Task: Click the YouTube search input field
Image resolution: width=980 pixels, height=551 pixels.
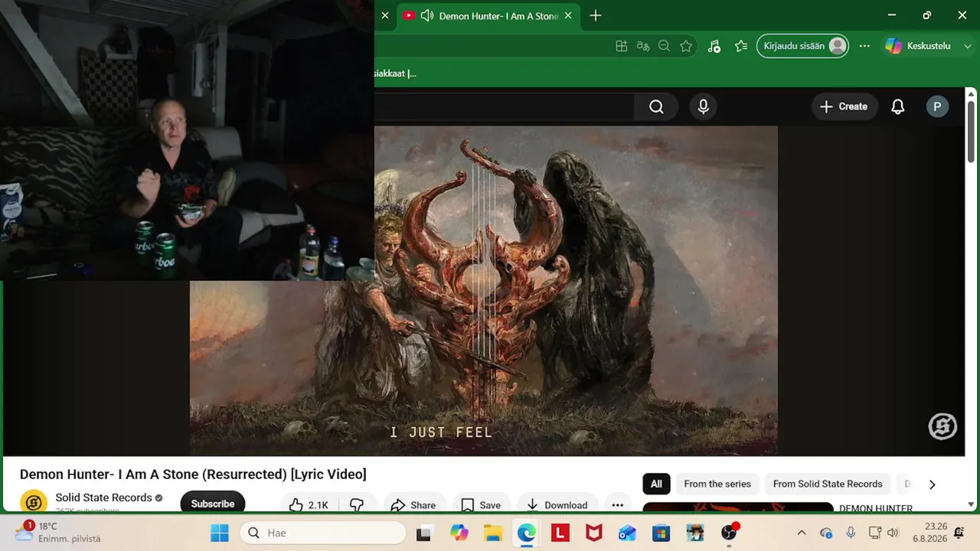Action: click(504, 107)
